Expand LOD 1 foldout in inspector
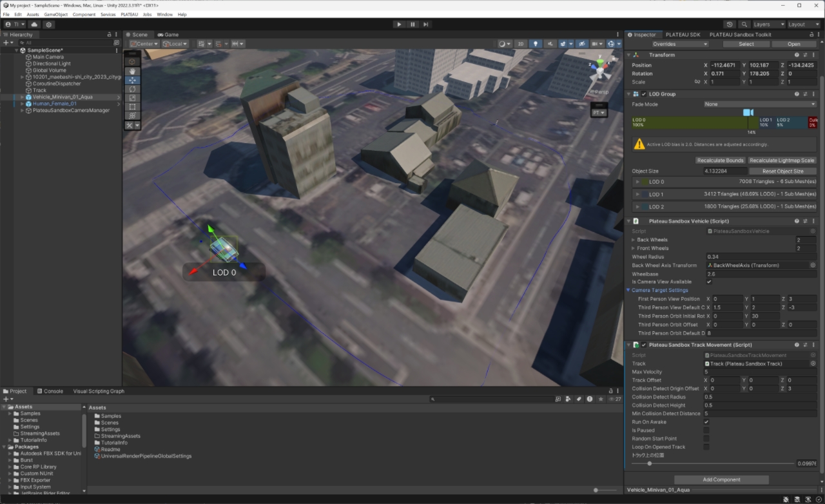This screenshot has height=504, width=825. click(637, 194)
